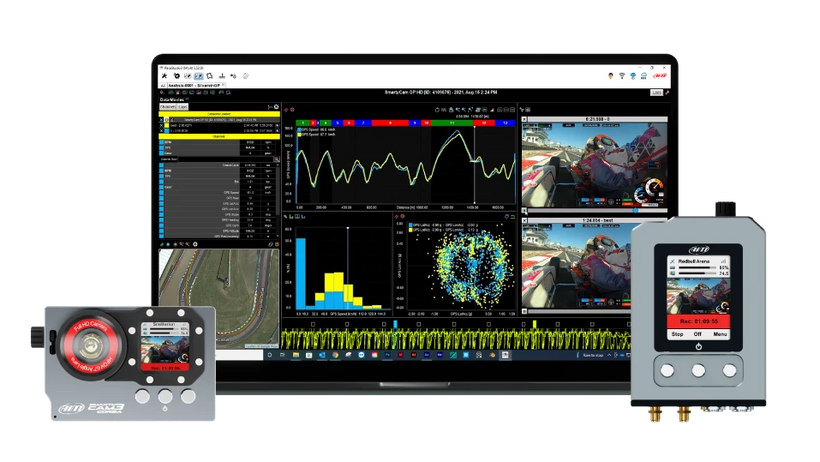The image size is (820, 462).
Task: Toggle the X checkbox on the blue lap row
Action: [161, 131]
